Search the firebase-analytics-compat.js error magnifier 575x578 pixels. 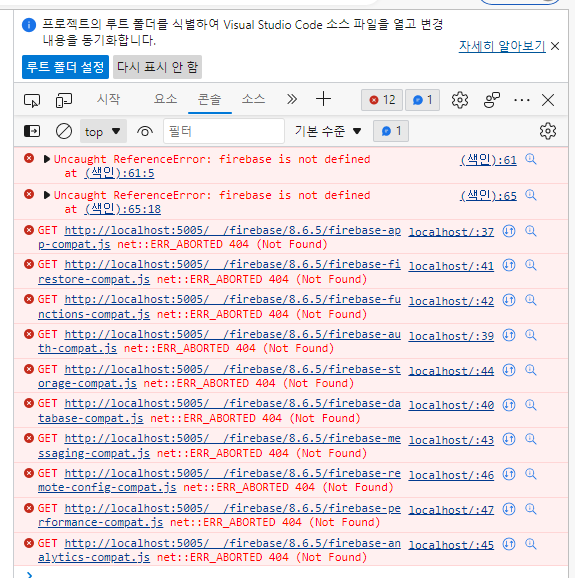coord(531,544)
